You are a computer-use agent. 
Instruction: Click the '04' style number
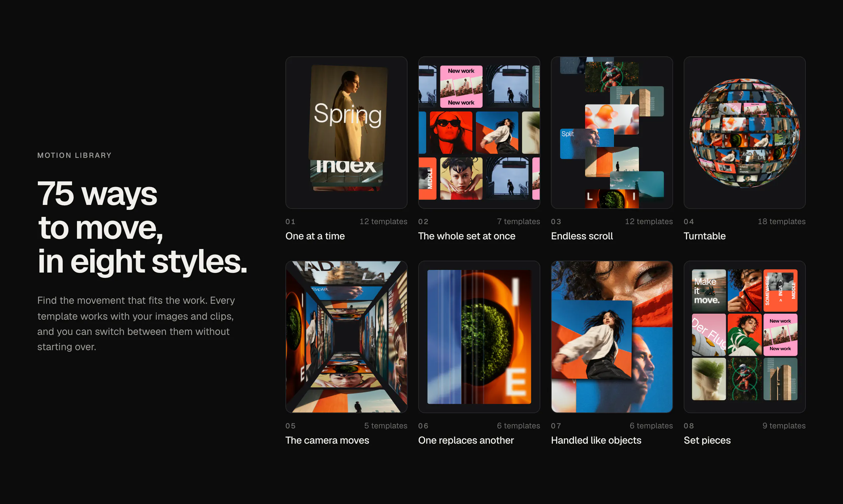pos(689,222)
